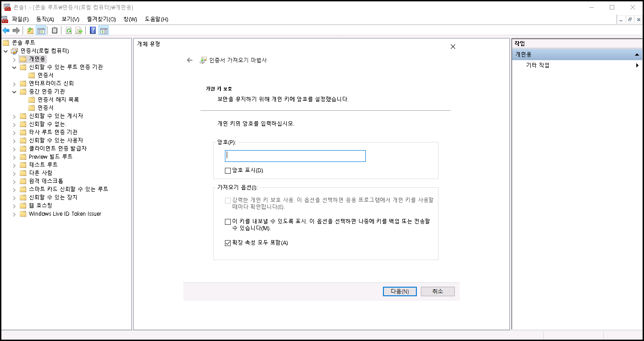
Task: Close the wizard with the X icon
Action: point(453,47)
